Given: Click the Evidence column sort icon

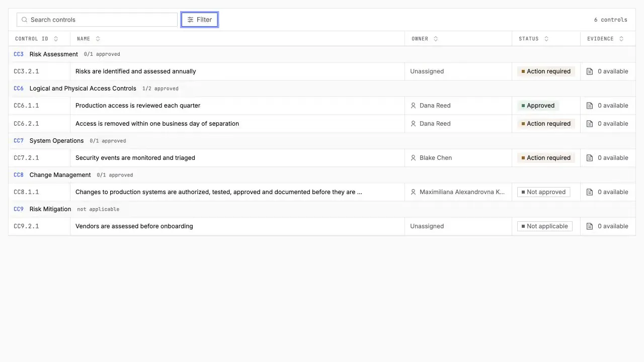Looking at the screenshot, I should (621, 39).
